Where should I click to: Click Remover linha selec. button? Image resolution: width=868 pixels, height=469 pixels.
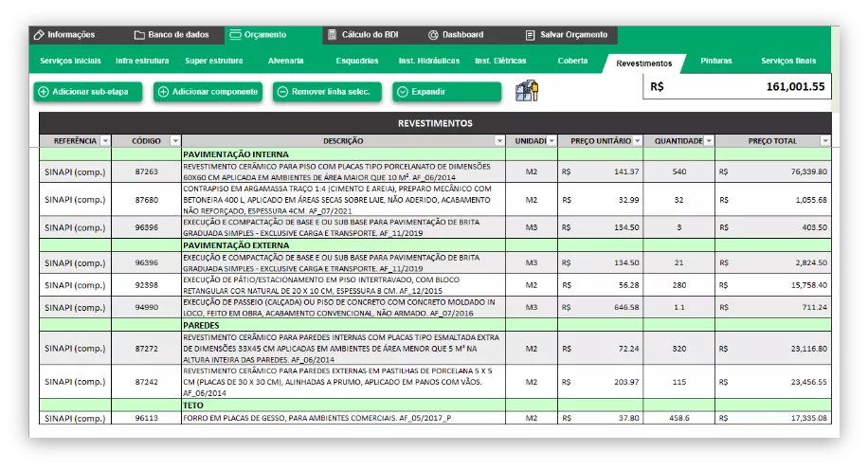tap(327, 92)
